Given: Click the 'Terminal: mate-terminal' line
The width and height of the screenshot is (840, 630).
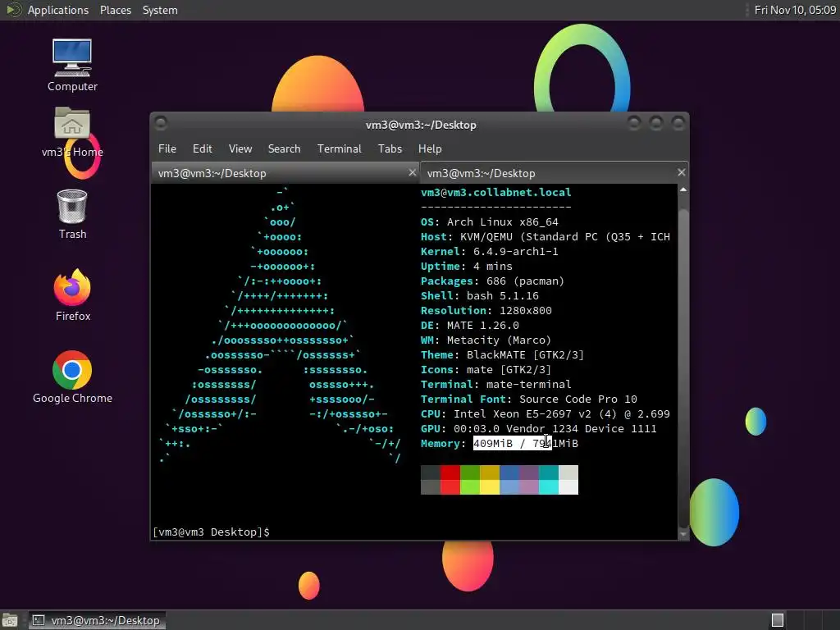Looking at the screenshot, I should tap(496, 384).
